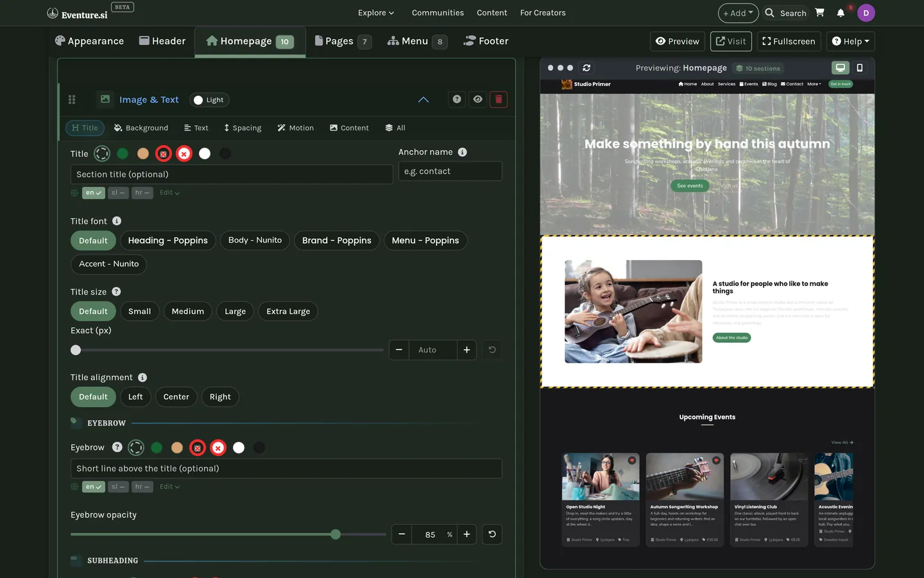Reset the exact title size

(x=492, y=350)
